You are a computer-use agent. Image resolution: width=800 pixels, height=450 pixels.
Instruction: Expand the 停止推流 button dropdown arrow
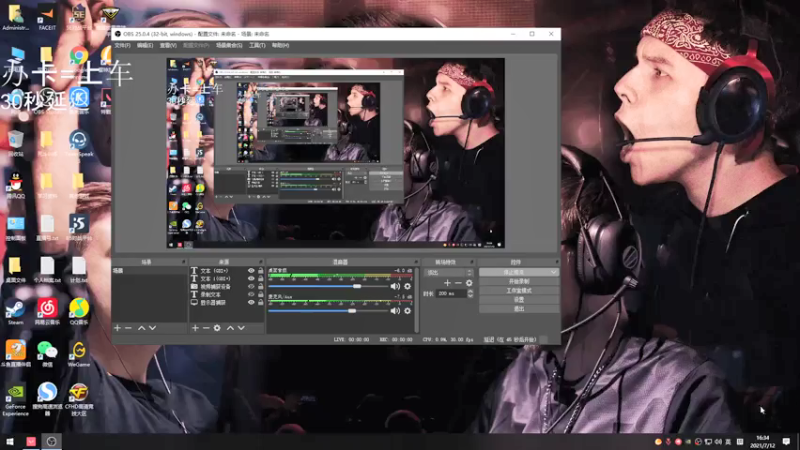554,272
